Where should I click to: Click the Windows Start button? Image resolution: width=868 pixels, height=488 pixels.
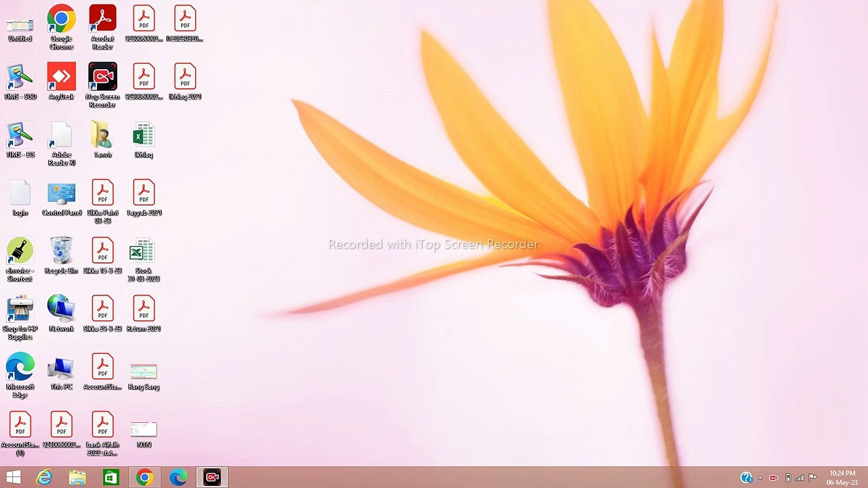tap(13, 478)
